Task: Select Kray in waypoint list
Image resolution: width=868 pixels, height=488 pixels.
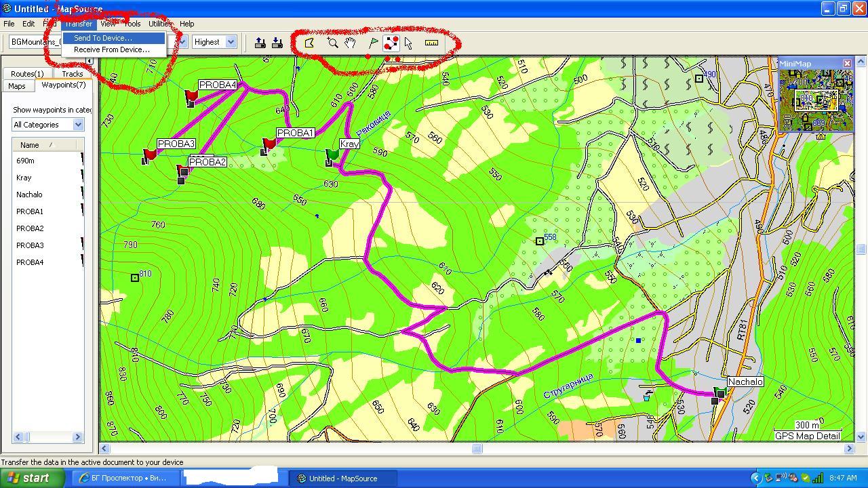Action: pos(24,178)
